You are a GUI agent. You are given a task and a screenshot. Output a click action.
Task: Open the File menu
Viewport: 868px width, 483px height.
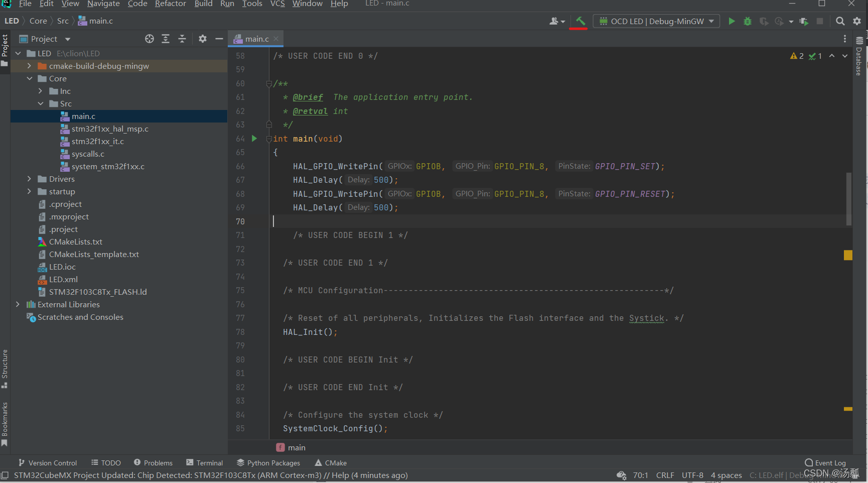[25, 4]
